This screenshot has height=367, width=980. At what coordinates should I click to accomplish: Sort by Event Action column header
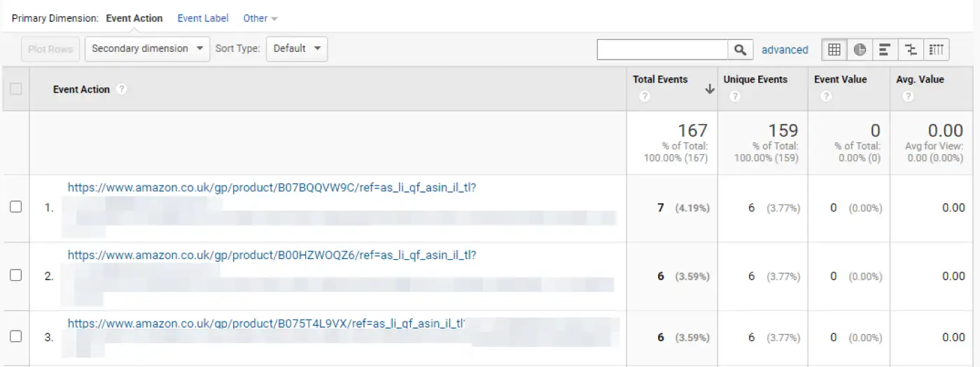(x=81, y=90)
